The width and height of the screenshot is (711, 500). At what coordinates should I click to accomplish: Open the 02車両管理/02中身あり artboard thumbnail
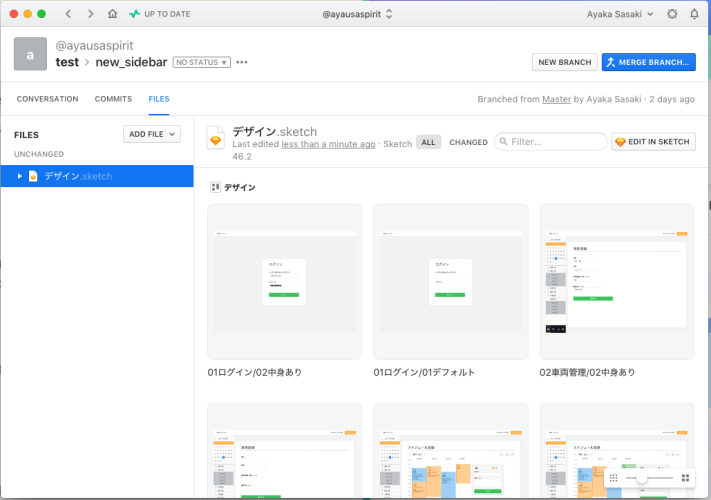coord(617,282)
